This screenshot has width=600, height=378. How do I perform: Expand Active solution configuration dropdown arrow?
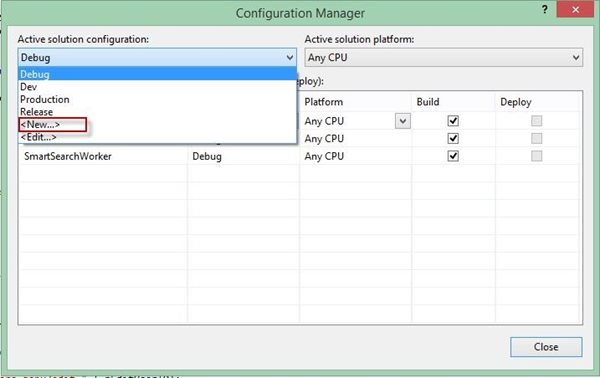[x=290, y=58]
